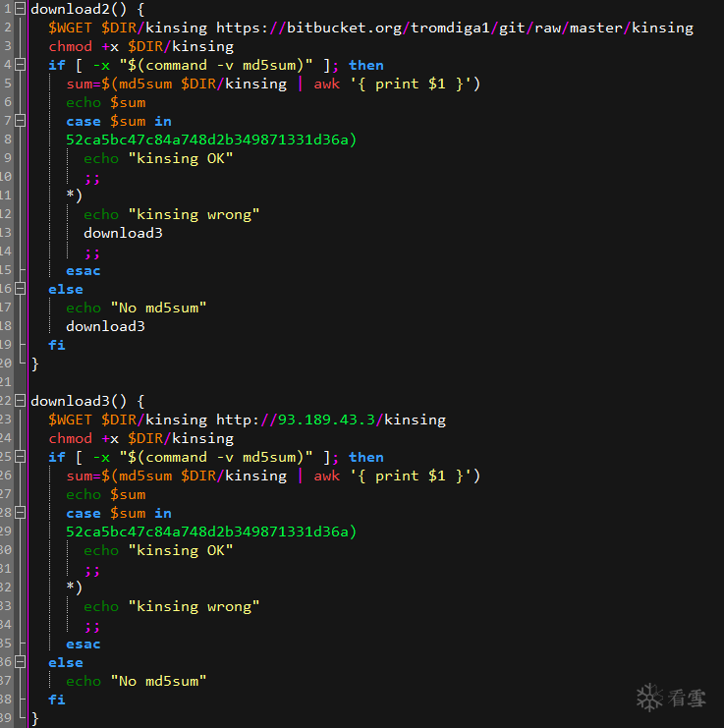724x728 pixels.
Task: Collapse the else block fold at line 36
Action: (x=20, y=662)
